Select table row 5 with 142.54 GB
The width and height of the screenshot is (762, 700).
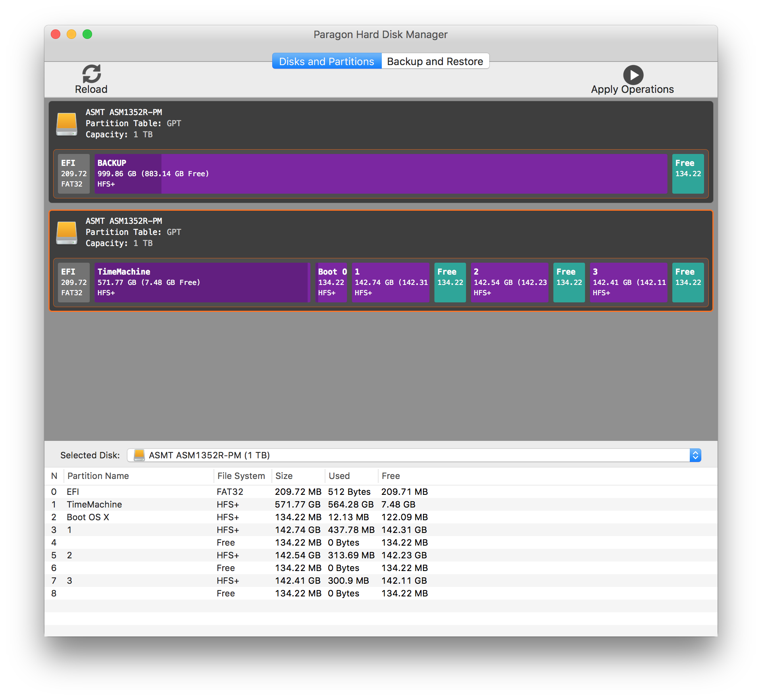coord(381,555)
